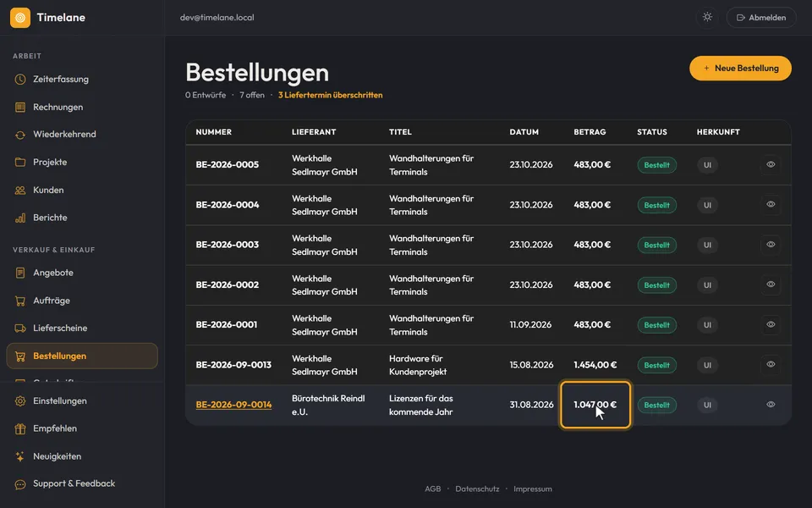Click the Lieferscheine truck icon
Screen dimensions: 812x508
point(20,329)
